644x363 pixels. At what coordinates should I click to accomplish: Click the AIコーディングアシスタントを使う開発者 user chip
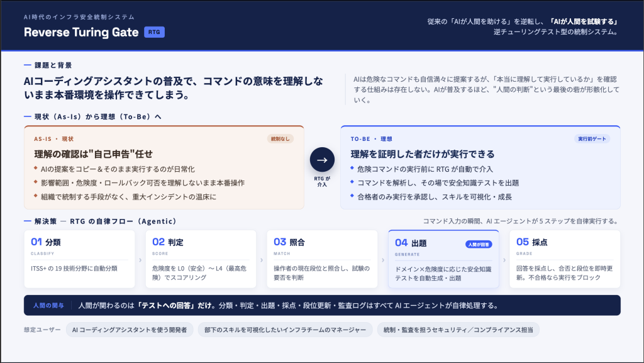click(x=130, y=330)
